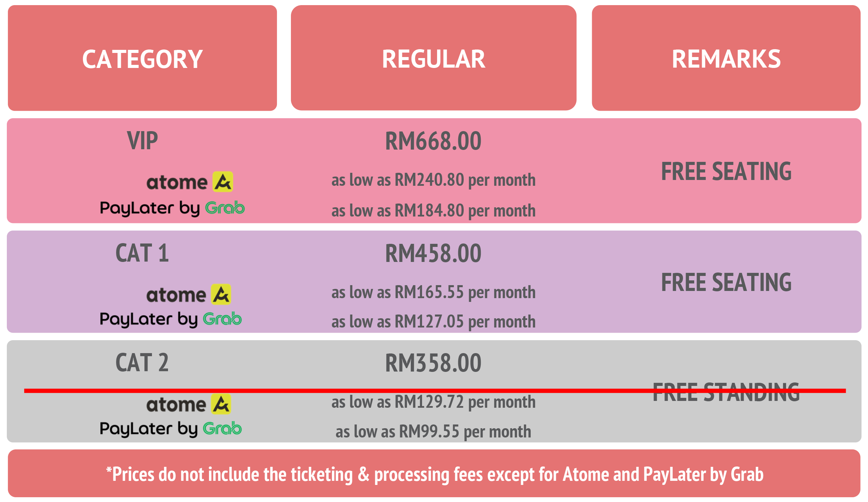Viewport: 868px width, 502px height.
Task: Click the RM668.00 VIP price
Action: (x=433, y=141)
